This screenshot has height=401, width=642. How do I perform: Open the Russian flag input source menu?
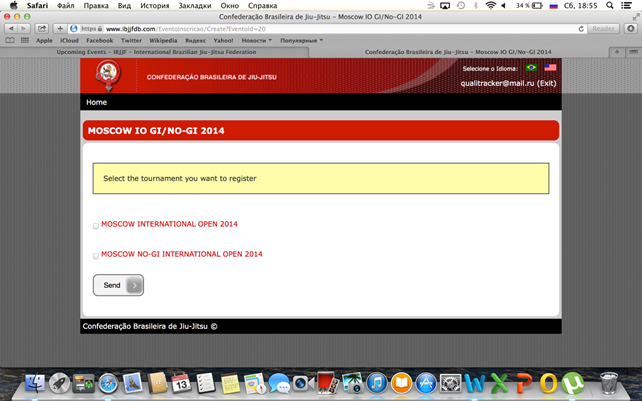tap(554, 5)
